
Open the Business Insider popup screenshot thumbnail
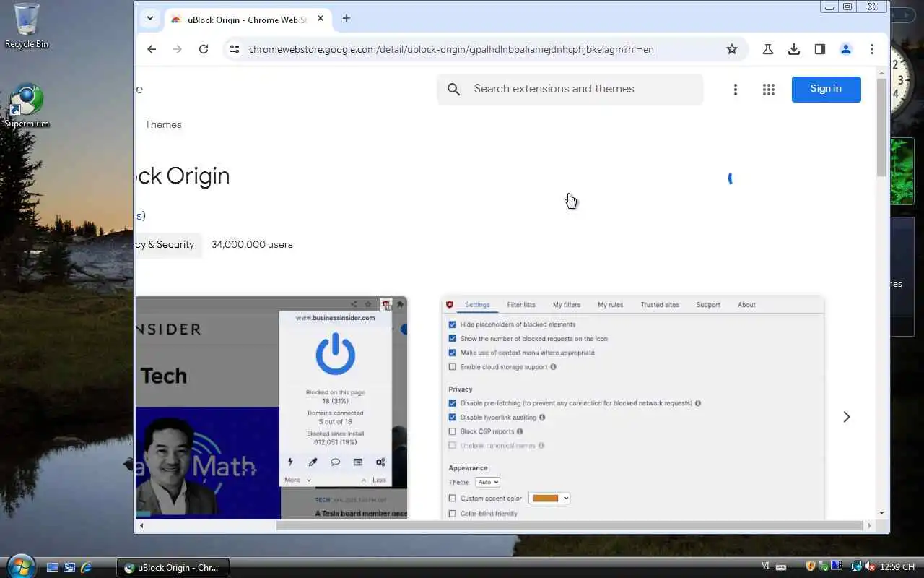click(271, 407)
